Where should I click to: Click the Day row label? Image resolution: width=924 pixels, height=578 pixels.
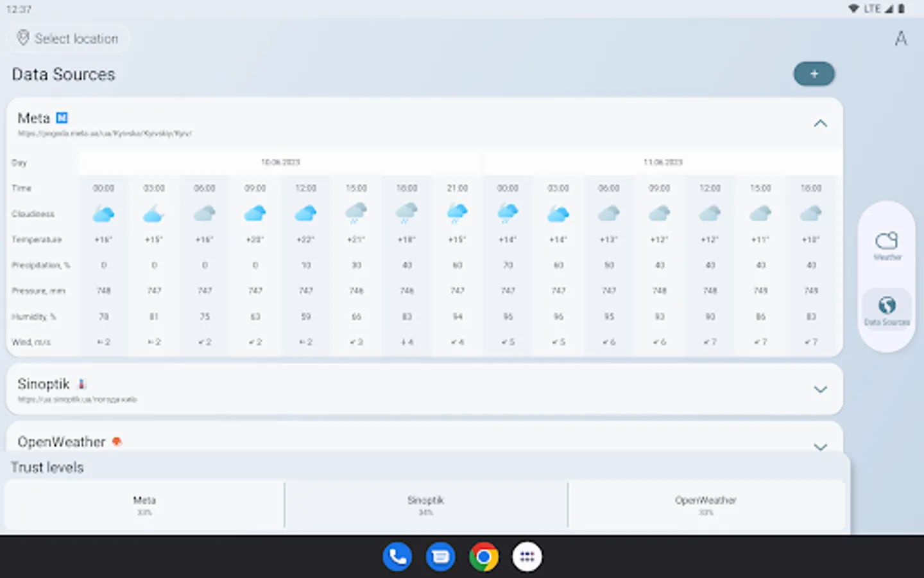[x=19, y=162]
